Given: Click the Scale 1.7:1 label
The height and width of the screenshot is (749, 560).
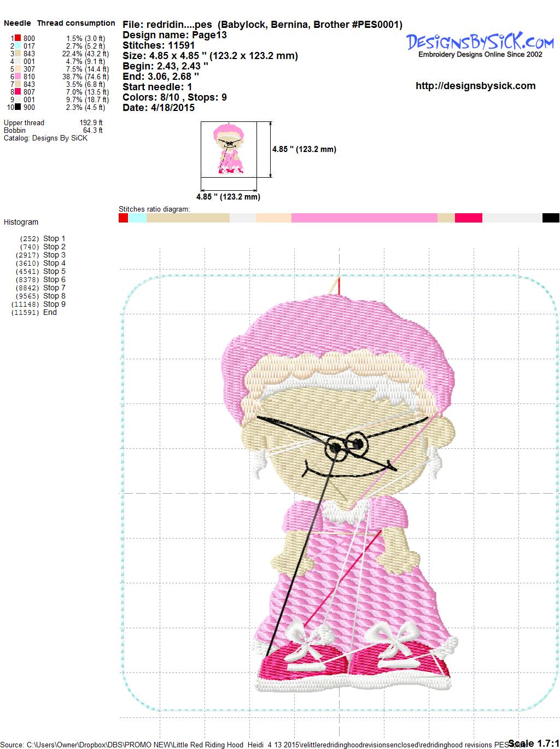Looking at the screenshot, I should pyautogui.click(x=533, y=743).
